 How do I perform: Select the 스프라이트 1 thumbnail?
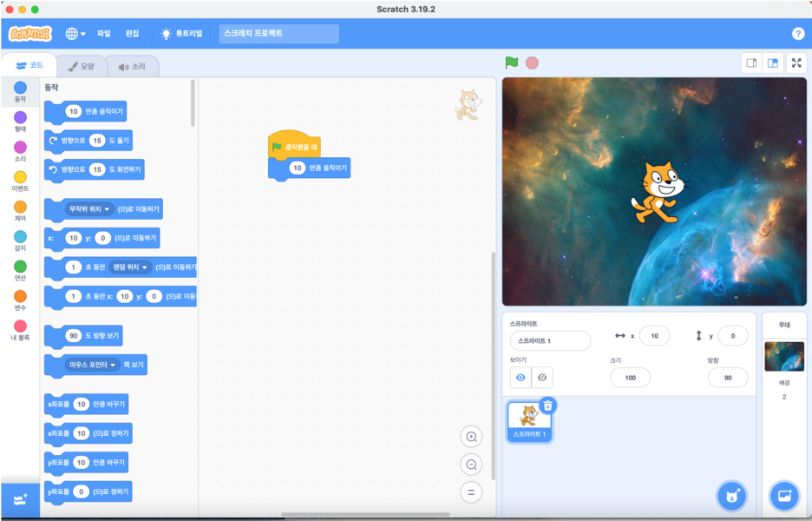pyautogui.click(x=529, y=421)
